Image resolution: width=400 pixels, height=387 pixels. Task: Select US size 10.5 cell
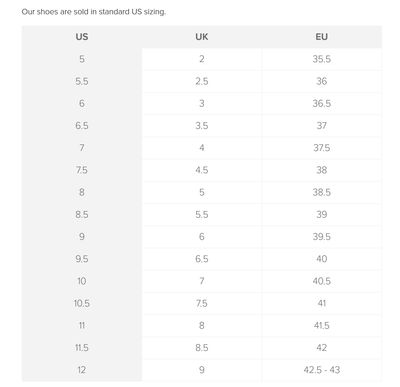pyautogui.click(x=82, y=303)
